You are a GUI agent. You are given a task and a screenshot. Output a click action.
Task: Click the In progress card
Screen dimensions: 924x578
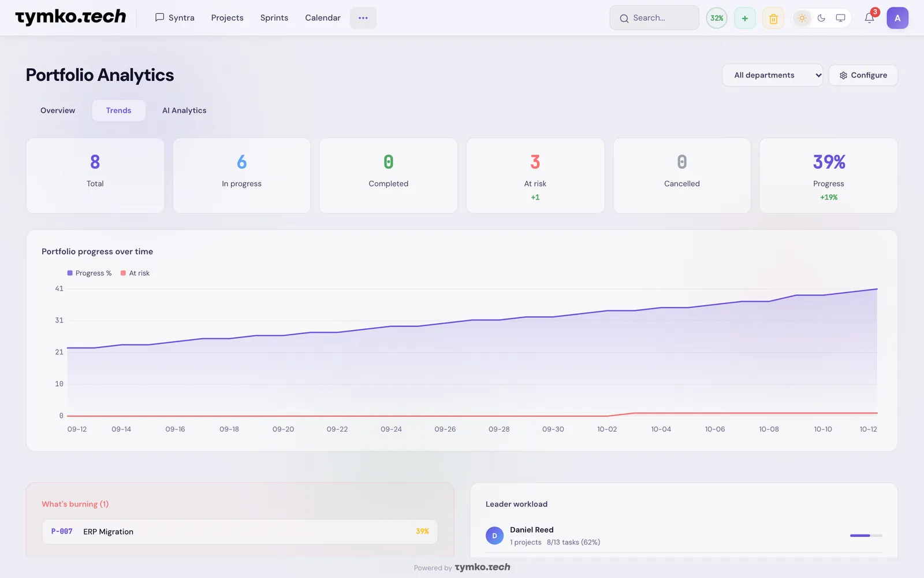pos(242,176)
